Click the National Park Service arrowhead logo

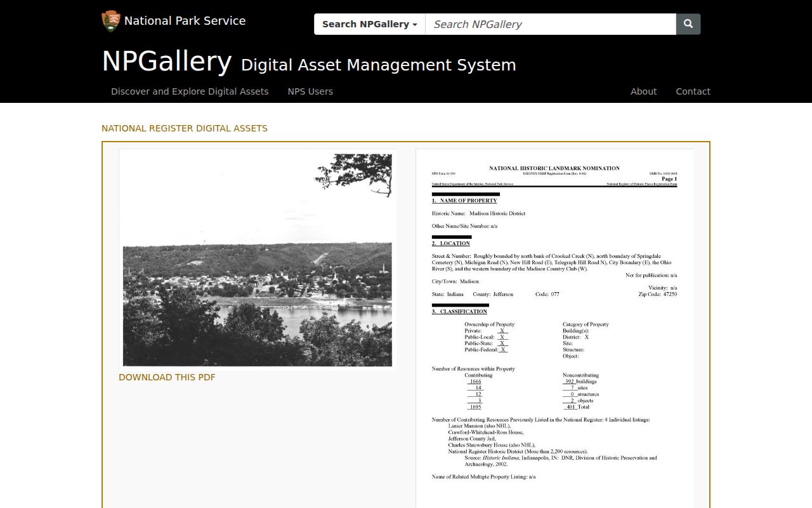pos(110,21)
